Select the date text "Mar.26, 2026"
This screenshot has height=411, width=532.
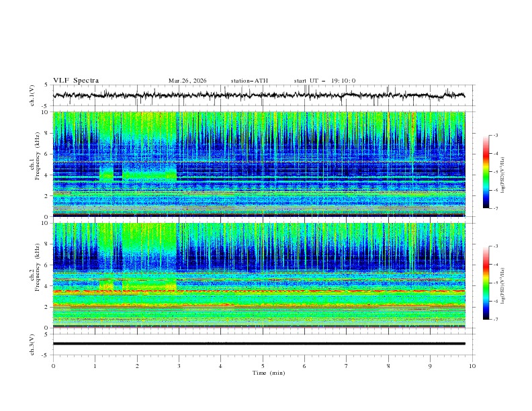tap(187, 81)
